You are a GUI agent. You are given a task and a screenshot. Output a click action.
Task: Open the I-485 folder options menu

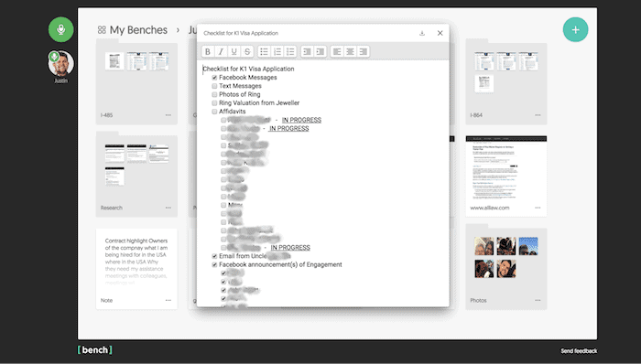(x=168, y=115)
